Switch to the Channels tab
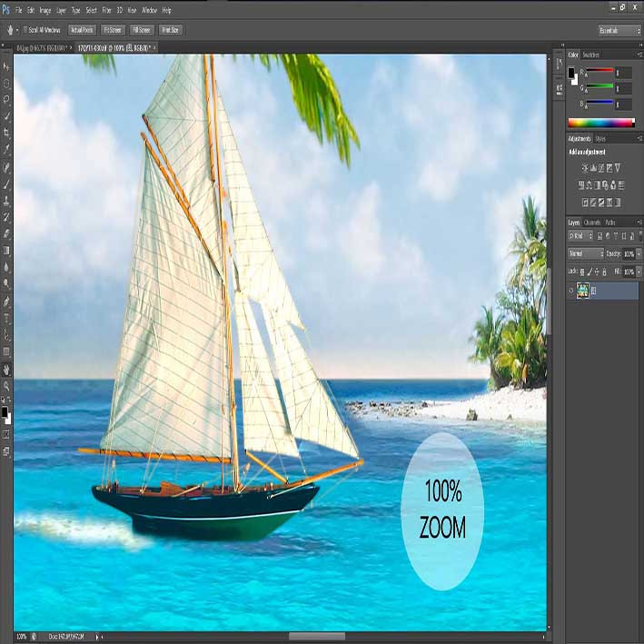Image resolution: width=644 pixels, height=644 pixels. pyautogui.click(x=592, y=223)
